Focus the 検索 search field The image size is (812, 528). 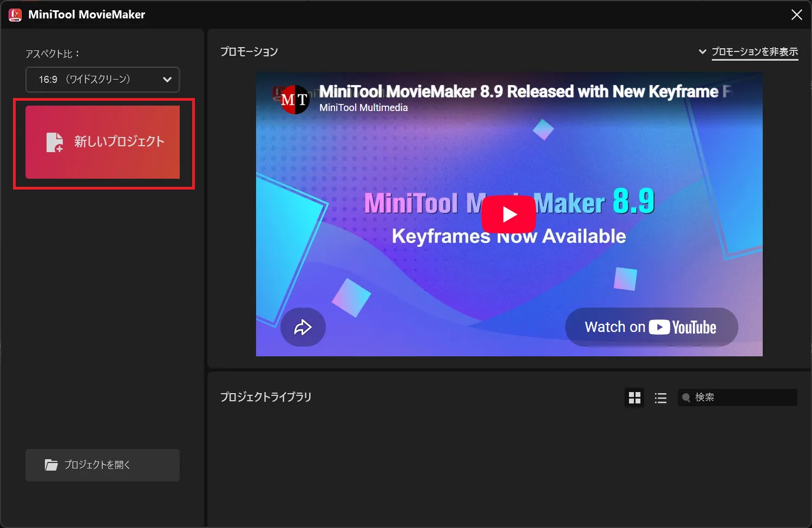[737, 397]
